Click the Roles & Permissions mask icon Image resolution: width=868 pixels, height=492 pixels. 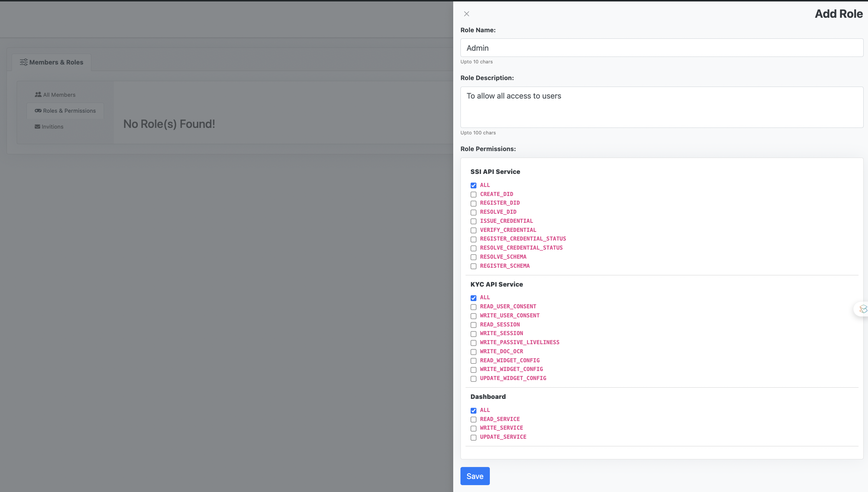point(38,111)
